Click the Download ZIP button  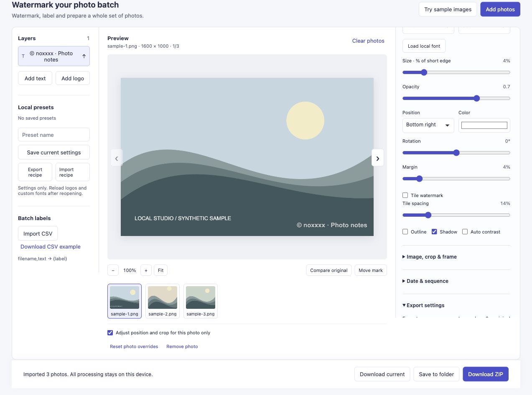tap(486, 374)
